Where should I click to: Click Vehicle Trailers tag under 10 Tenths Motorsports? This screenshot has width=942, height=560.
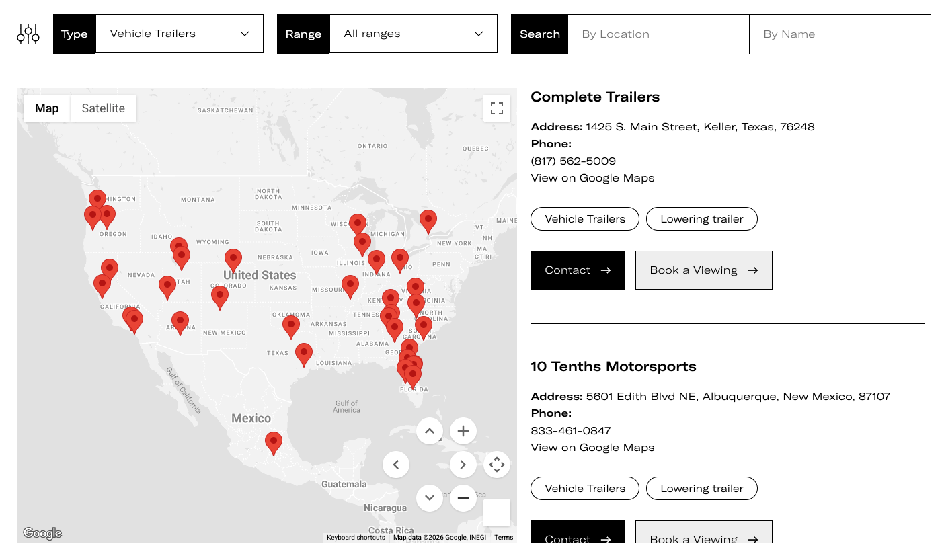click(x=585, y=489)
